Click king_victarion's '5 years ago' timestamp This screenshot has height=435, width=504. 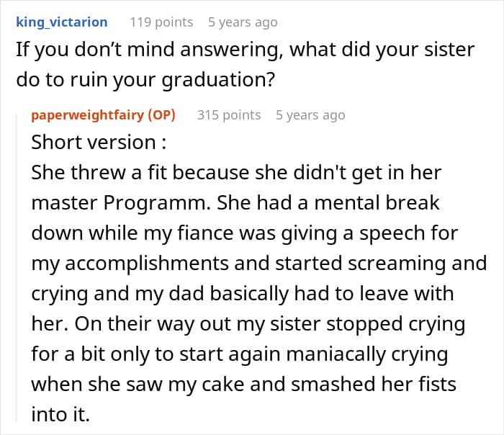tap(243, 22)
